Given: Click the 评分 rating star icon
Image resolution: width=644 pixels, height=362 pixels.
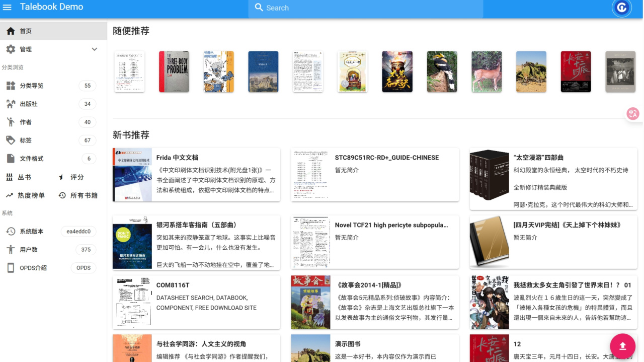Looking at the screenshot, I should (62, 177).
